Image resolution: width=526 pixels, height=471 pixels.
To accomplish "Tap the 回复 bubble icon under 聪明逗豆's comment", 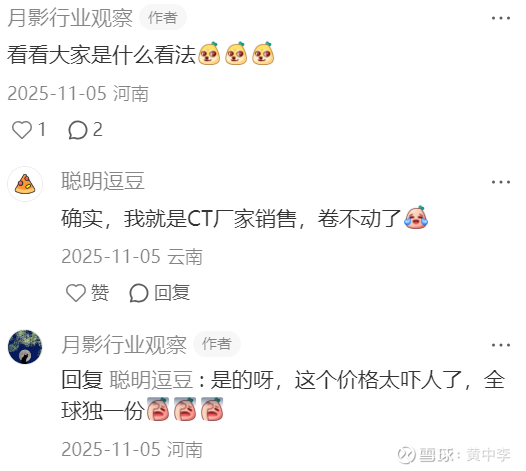I will pyautogui.click(x=139, y=293).
